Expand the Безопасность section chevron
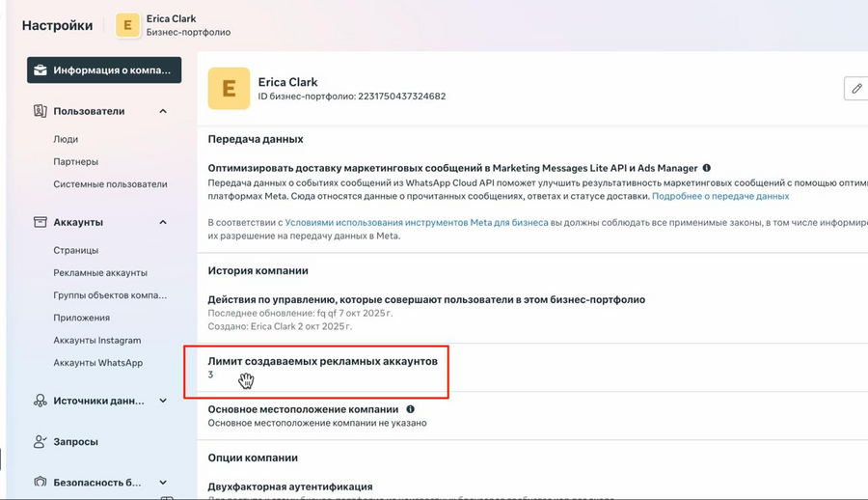 point(163,482)
